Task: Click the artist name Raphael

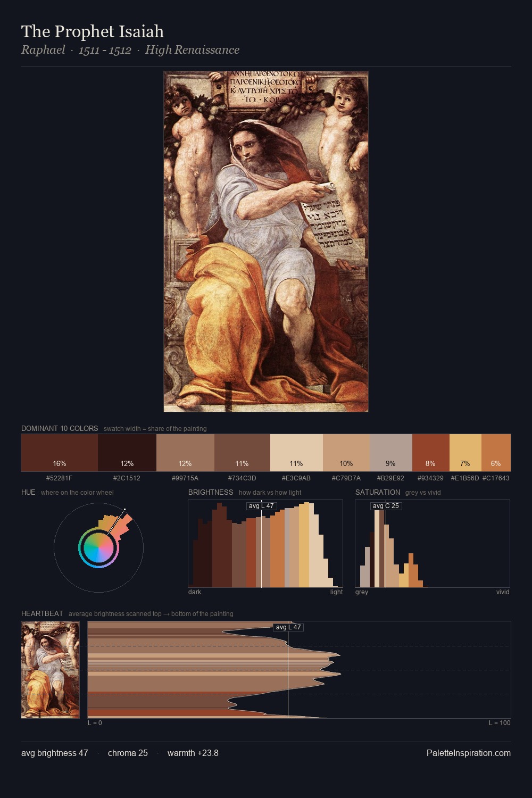Action: pos(43,50)
